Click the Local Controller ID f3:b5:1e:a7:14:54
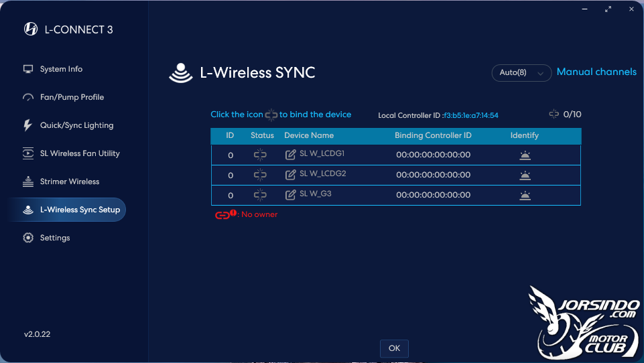This screenshot has height=363, width=644. [470, 115]
